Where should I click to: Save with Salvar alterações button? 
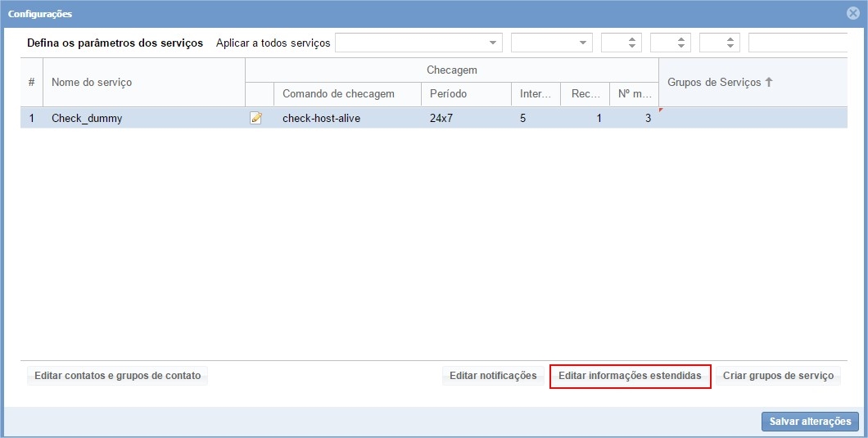click(x=810, y=422)
